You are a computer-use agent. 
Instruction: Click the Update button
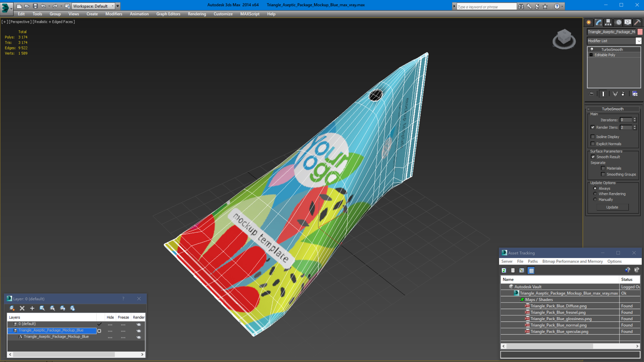612,207
